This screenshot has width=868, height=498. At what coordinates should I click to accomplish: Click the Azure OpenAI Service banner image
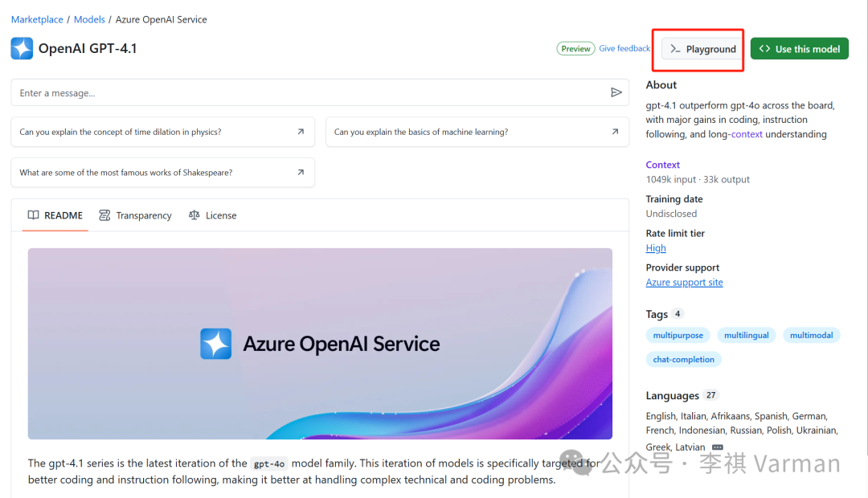pos(320,344)
